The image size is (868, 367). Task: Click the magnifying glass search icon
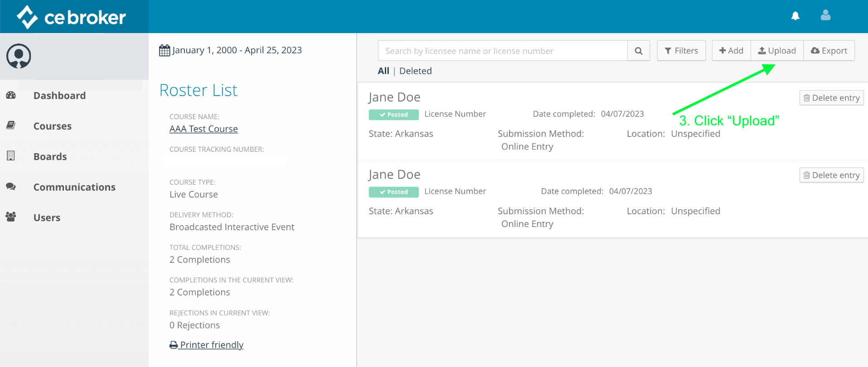tap(638, 51)
